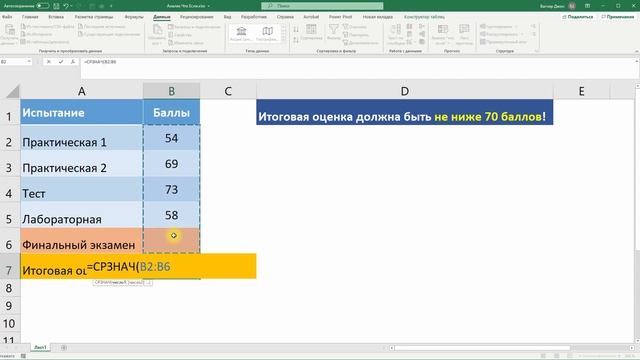
Task: Click the 'Лабораторная' cell
Action: click(82, 215)
